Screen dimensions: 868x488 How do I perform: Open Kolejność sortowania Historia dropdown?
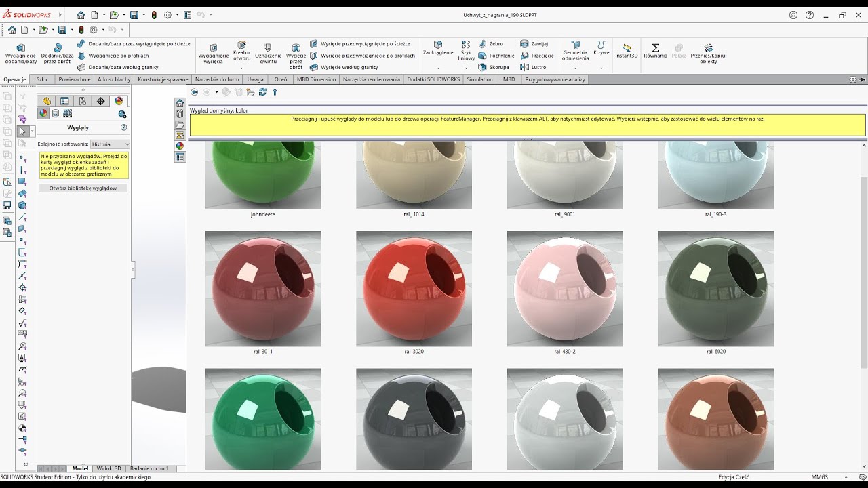tap(109, 144)
